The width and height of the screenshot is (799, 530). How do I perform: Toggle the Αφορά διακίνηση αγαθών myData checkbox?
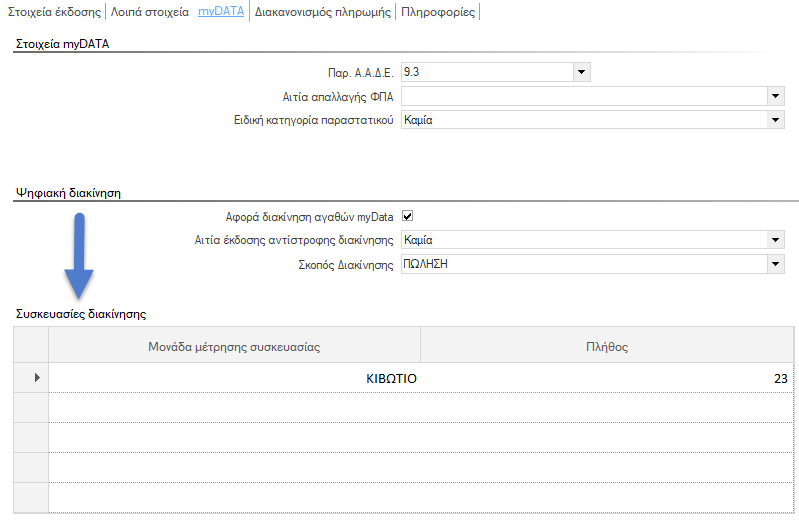[x=408, y=216]
